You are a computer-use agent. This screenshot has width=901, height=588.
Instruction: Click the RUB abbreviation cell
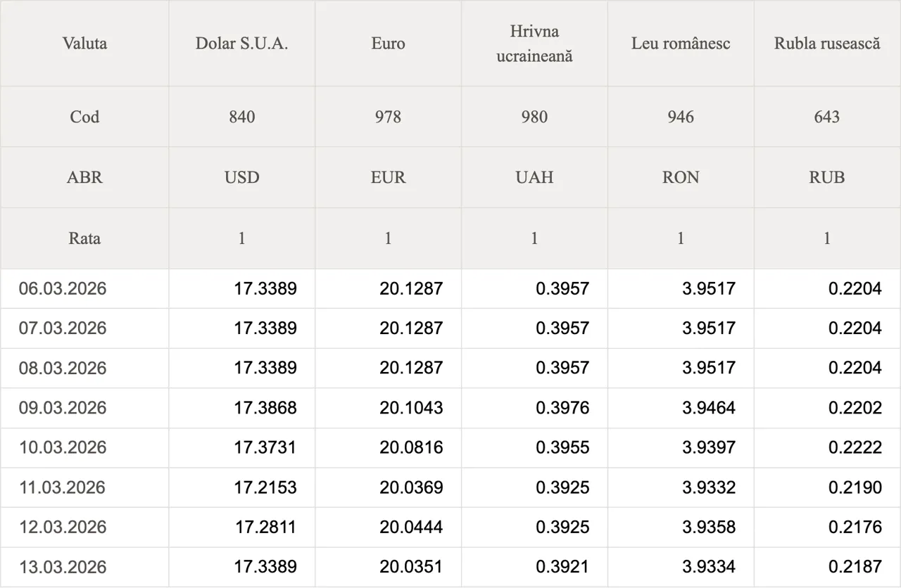pyautogui.click(x=827, y=177)
